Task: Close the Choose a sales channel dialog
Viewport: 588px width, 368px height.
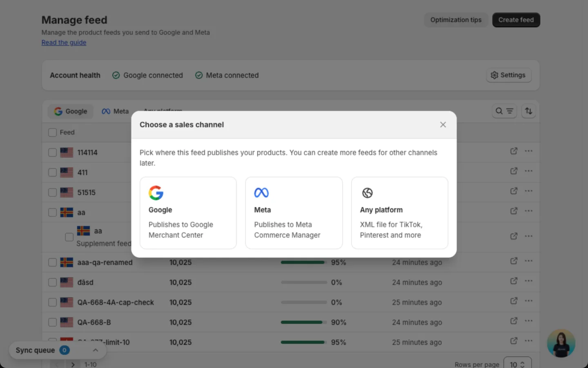Action: 443,125
